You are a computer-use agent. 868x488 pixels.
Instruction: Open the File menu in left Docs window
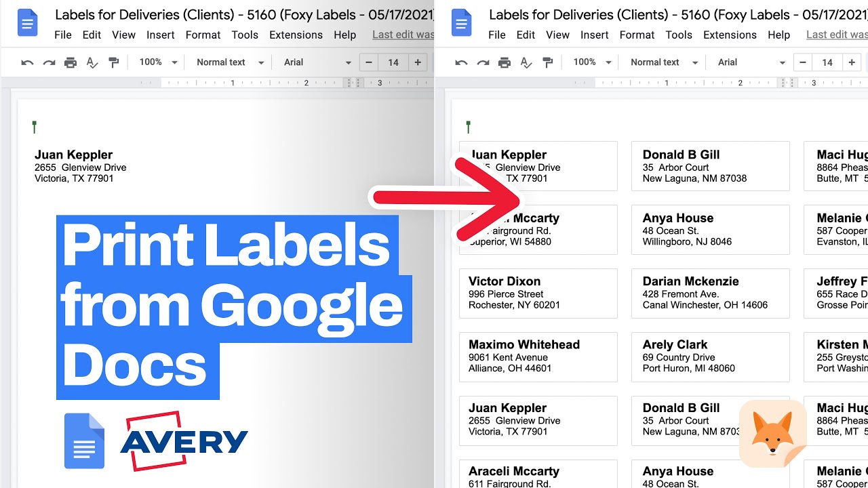63,35
